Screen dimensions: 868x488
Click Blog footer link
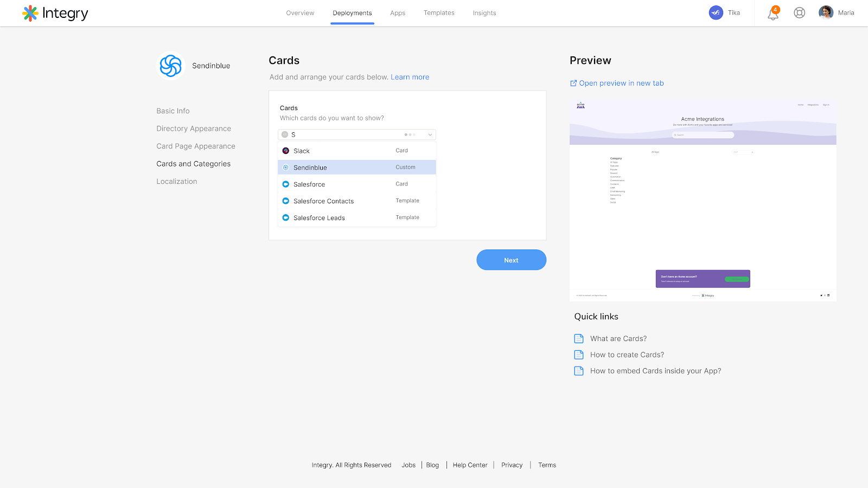[x=432, y=465]
